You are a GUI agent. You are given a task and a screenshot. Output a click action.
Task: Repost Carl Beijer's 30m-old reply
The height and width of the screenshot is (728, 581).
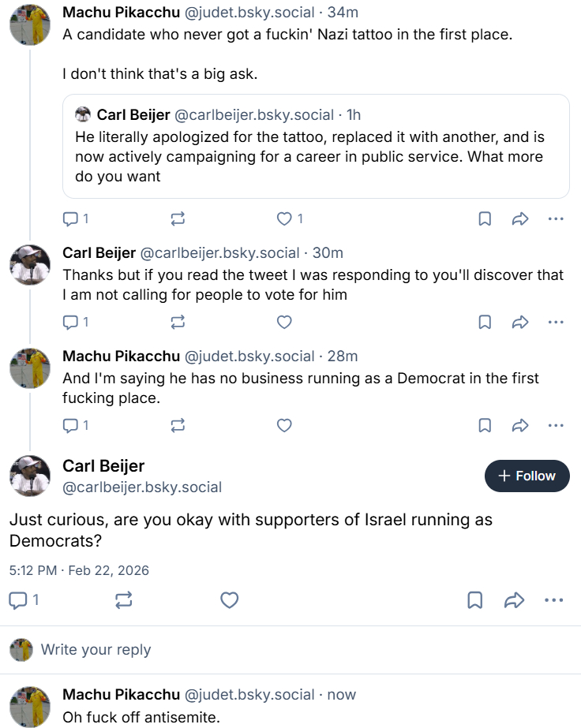click(x=178, y=322)
